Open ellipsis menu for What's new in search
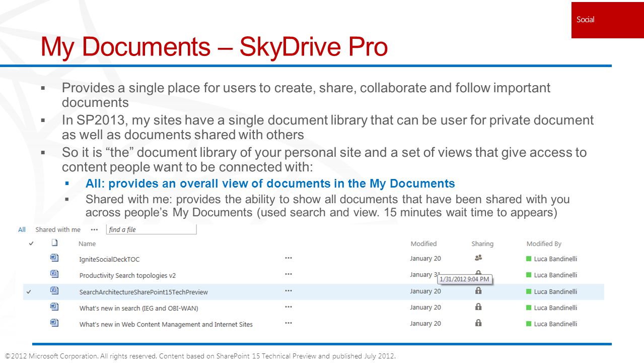Viewport: 644px width, 363px height. point(289,307)
